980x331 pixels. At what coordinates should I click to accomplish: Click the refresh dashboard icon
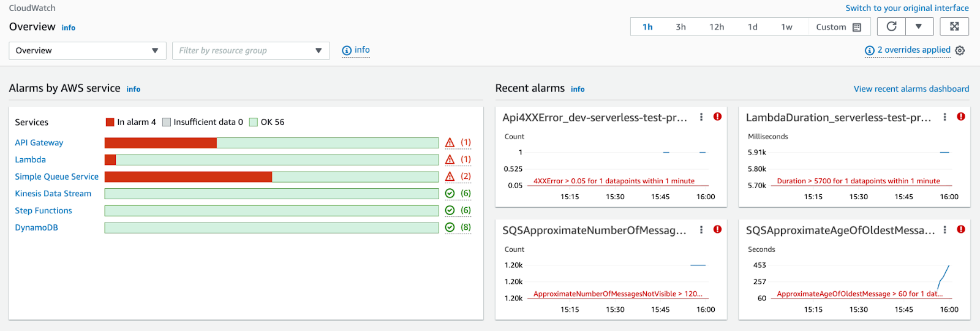coord(892,26)
